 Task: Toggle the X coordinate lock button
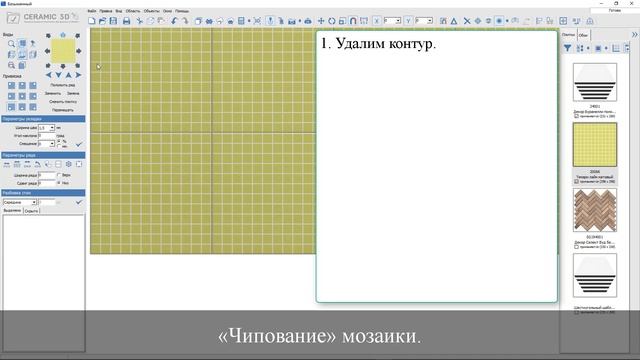377,21
